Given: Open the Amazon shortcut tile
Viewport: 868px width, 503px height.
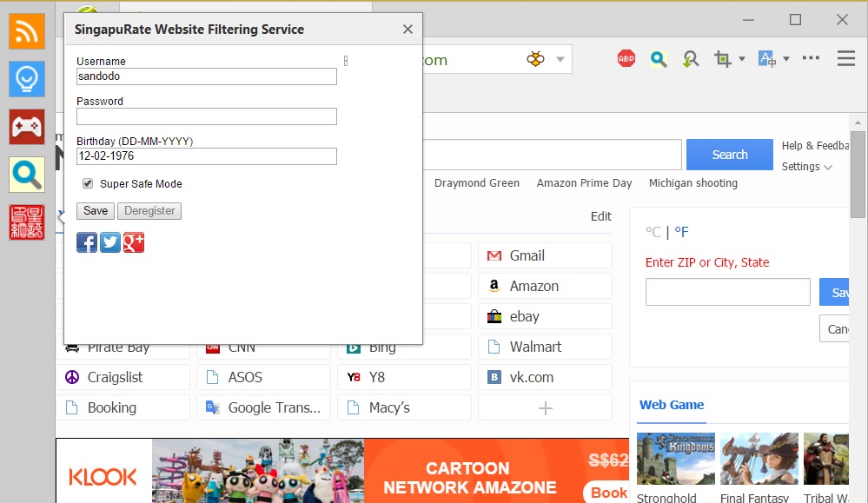Looking at the screenshot, I should 546,286.
